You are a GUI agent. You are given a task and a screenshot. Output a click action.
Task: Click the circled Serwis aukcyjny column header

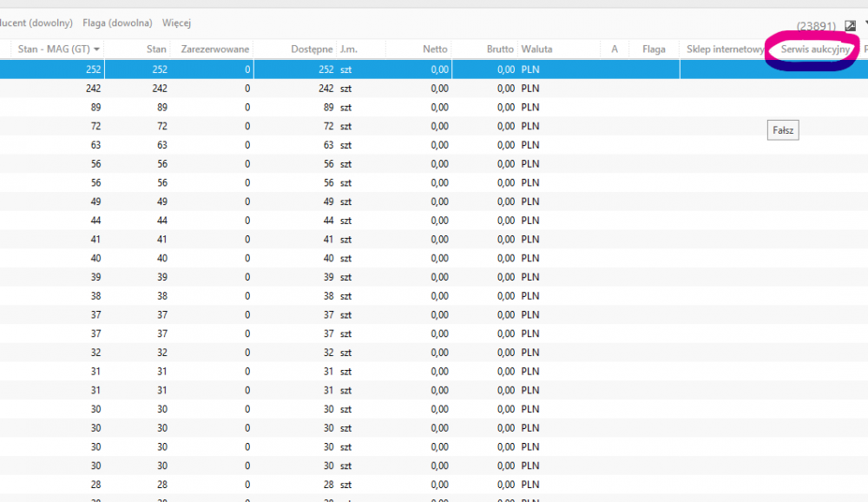815,50
